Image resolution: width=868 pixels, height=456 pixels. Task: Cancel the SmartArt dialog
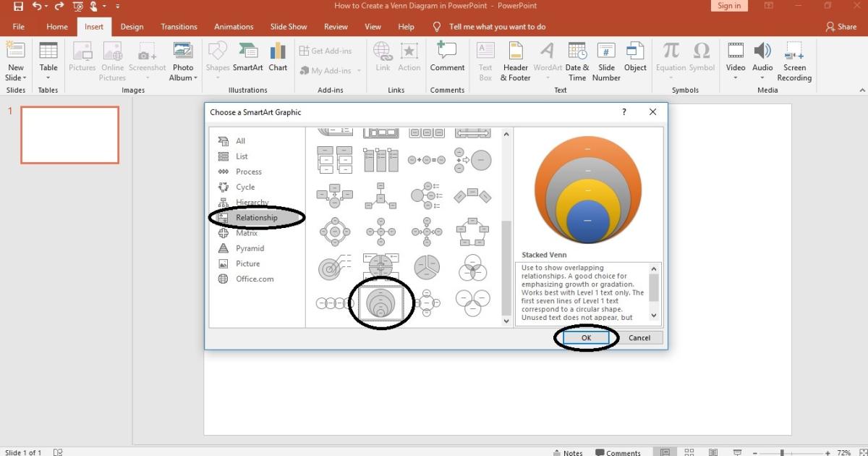point(639,337)
